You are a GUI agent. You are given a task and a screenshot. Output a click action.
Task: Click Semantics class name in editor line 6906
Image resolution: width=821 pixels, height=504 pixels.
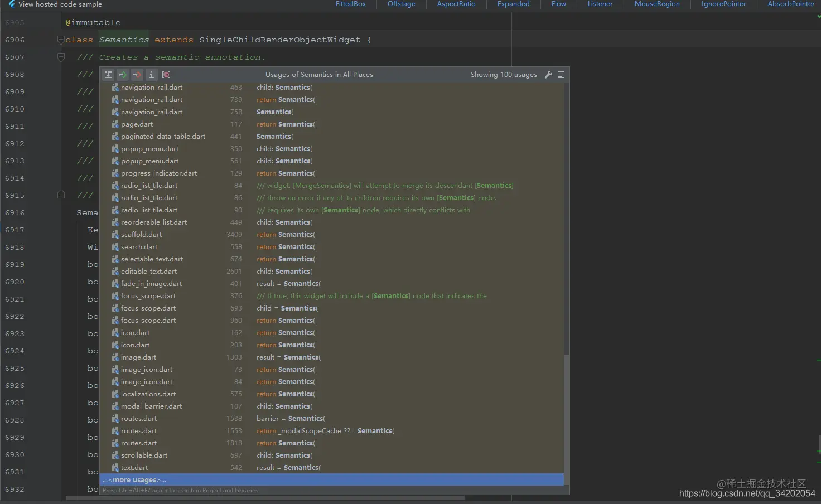[x=124, y=40]
